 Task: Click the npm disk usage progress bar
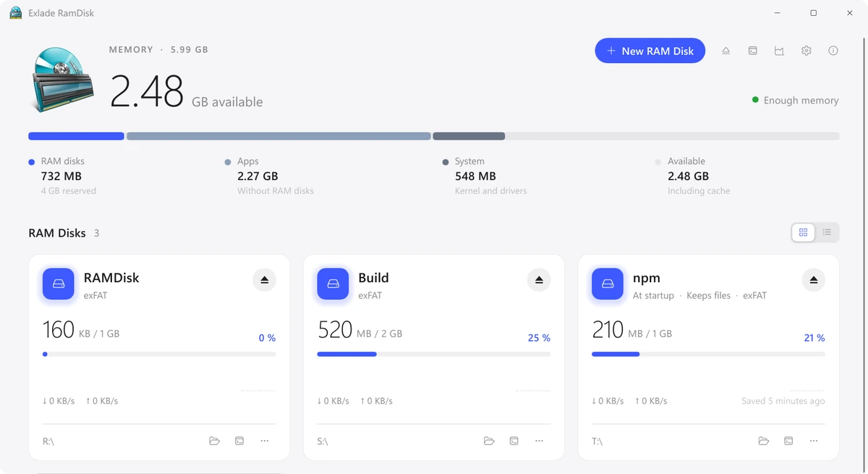[x=708, y=354]
